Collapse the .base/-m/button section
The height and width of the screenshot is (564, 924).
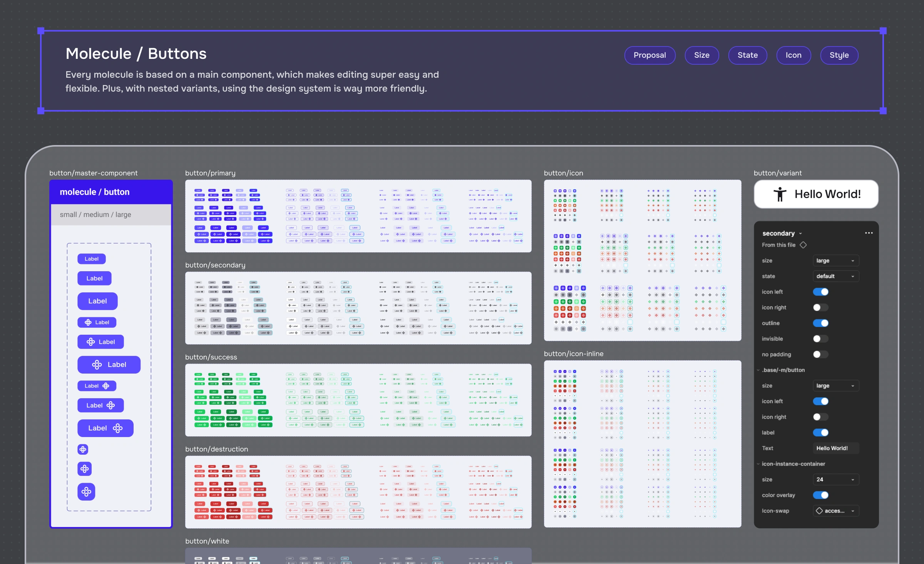(758, 370)
